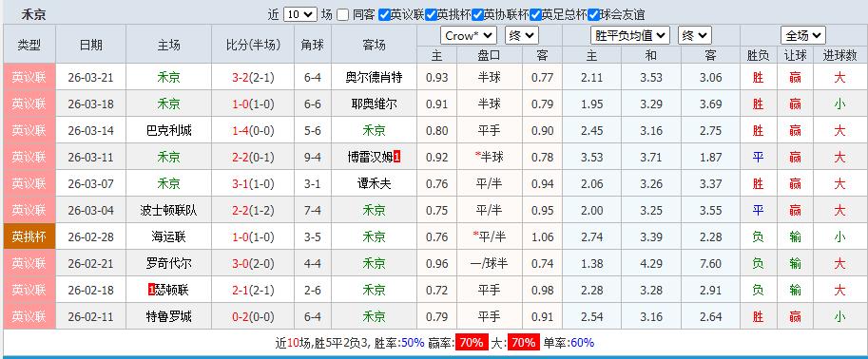Uncheck the 球会友谊 filter checkbox
Viewport: 868px width, 359px height.
tap(593, 15)
